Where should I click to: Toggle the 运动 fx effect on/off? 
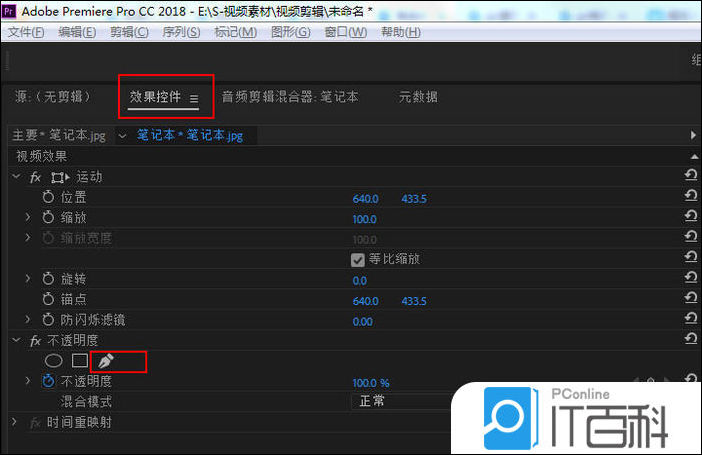click(x=35, y=177)
